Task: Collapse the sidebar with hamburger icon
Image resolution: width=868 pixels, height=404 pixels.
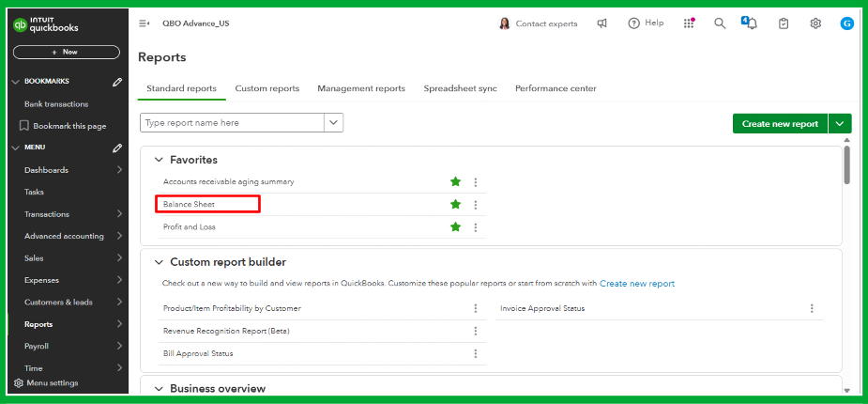Action: [144, 23]
